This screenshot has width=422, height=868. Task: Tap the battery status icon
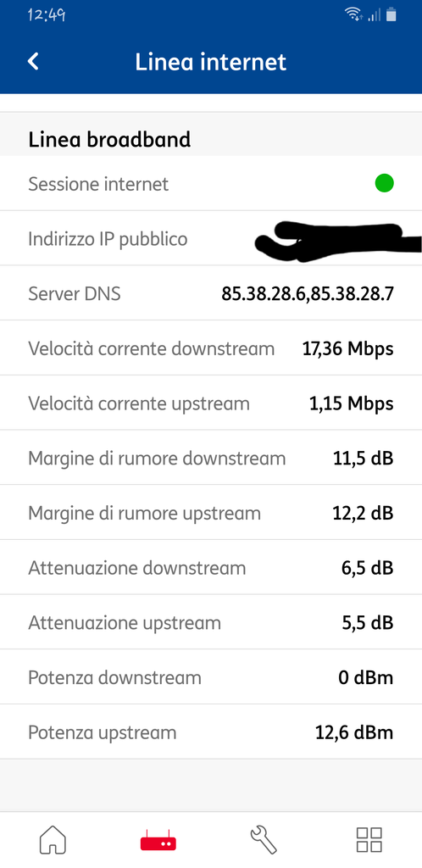coord(391,15)
